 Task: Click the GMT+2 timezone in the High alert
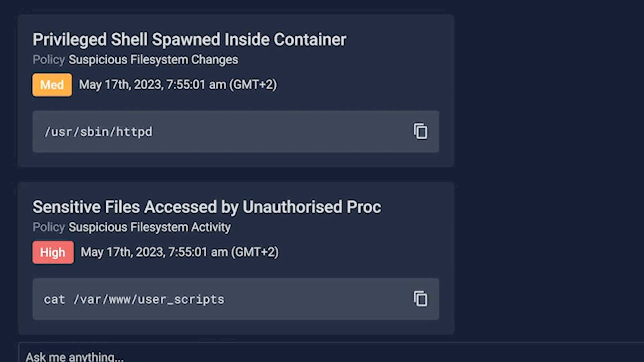point(255,252)
